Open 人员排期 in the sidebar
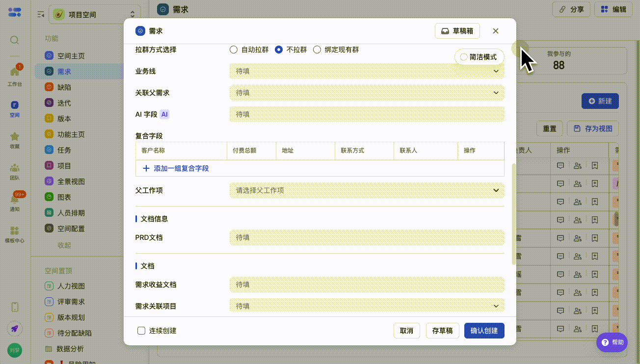 [x=71, y=213]
